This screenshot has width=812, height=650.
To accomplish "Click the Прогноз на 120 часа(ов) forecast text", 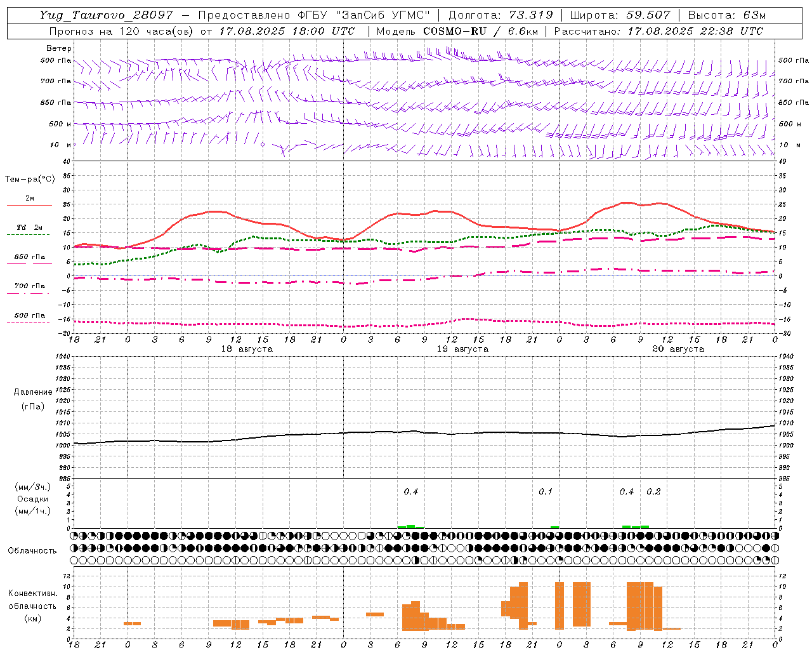I will tap(122, 31).
